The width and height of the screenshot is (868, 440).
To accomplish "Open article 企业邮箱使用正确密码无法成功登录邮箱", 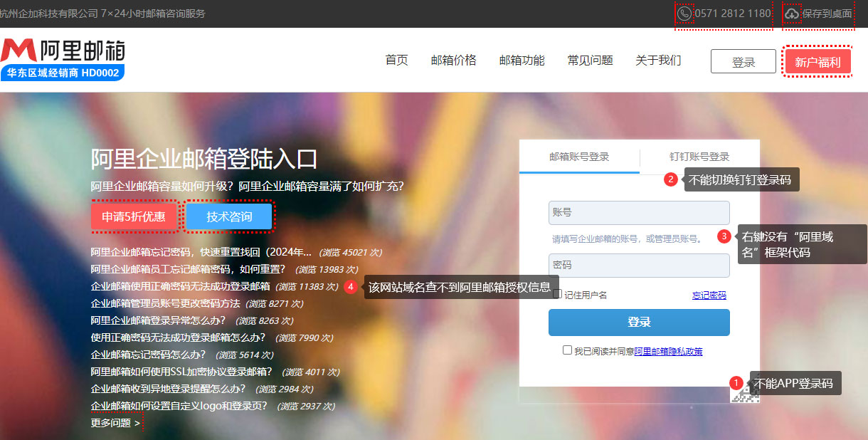I will pos(181,286).
